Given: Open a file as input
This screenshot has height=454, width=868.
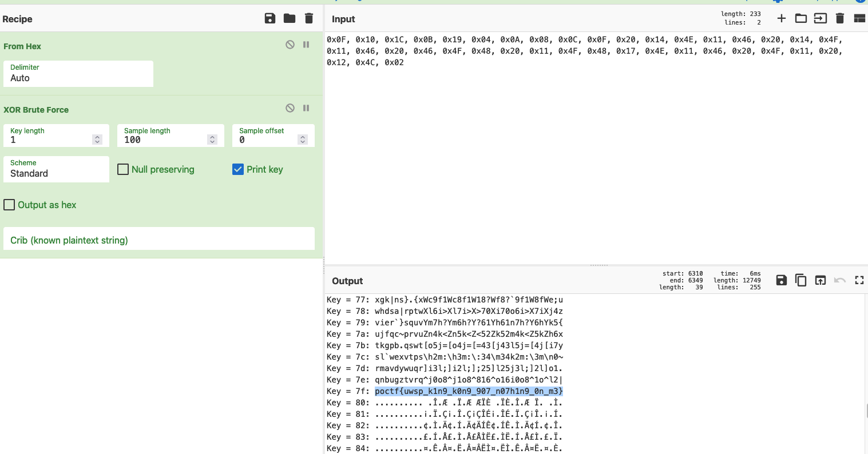Looking at the screenshot, I should (800, 18).
